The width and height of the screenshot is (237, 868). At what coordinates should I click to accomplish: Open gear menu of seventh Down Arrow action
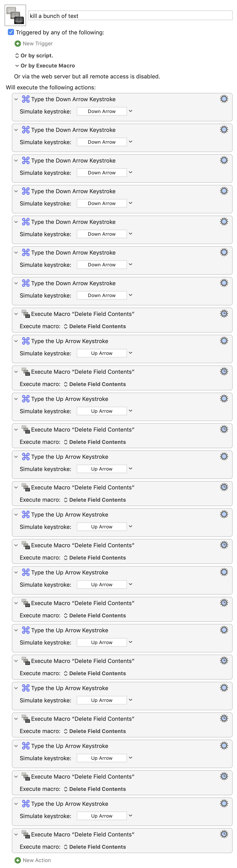click(224, 283)
